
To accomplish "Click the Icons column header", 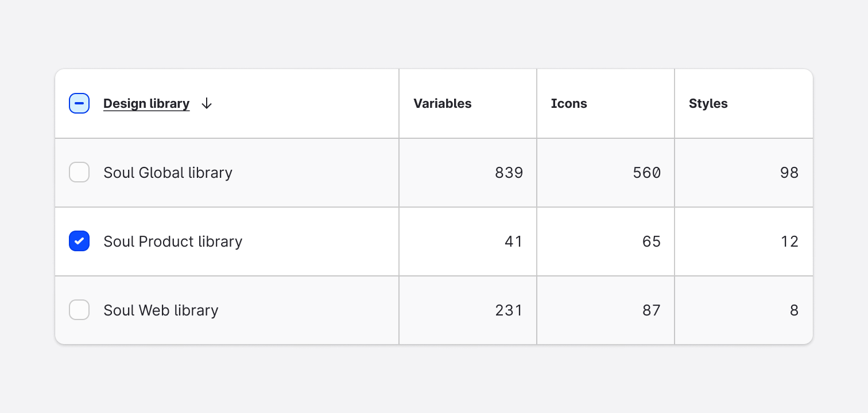I will click(569, 103).
